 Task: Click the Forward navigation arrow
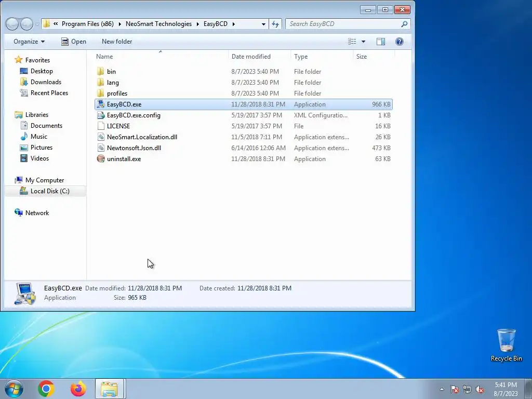point(26,24)
